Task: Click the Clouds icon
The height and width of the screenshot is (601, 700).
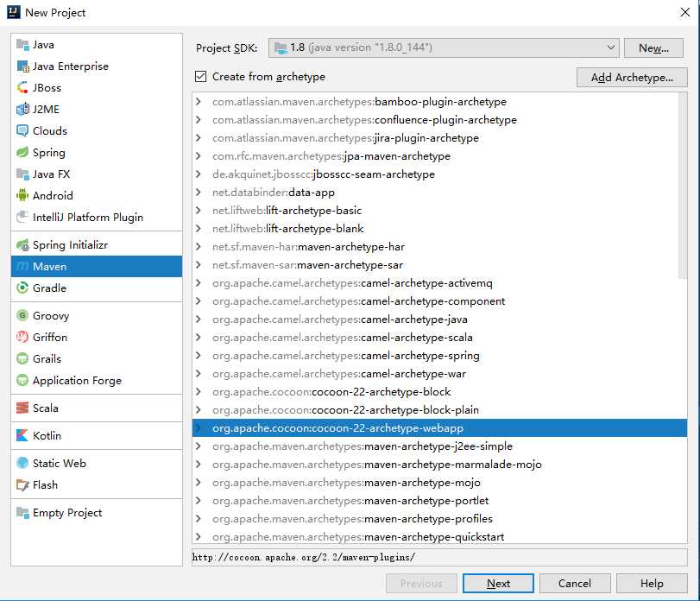Action: 22,130
